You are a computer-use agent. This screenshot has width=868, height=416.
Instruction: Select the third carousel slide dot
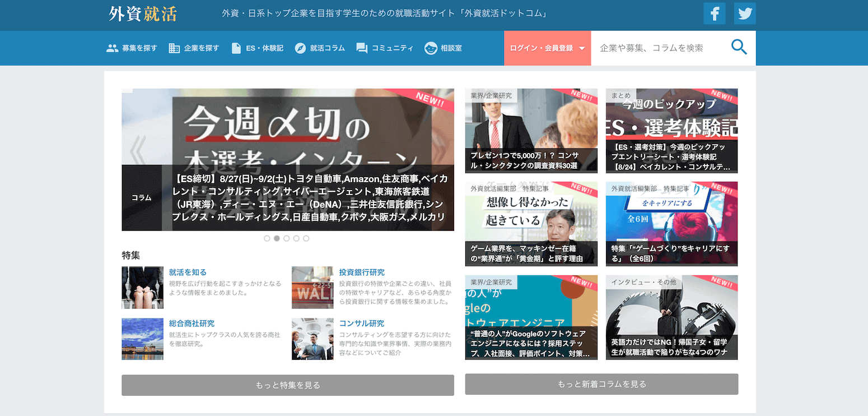click(287, 238)
